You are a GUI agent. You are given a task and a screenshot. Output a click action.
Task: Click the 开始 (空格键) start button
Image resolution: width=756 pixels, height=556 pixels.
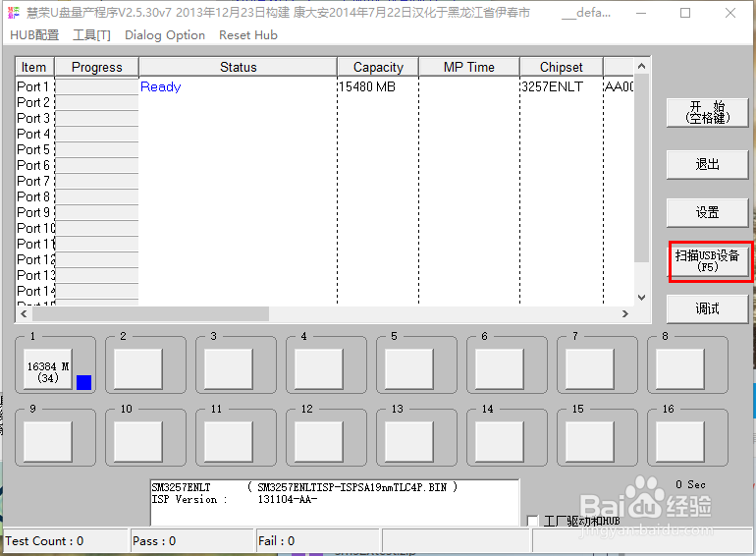707,113
